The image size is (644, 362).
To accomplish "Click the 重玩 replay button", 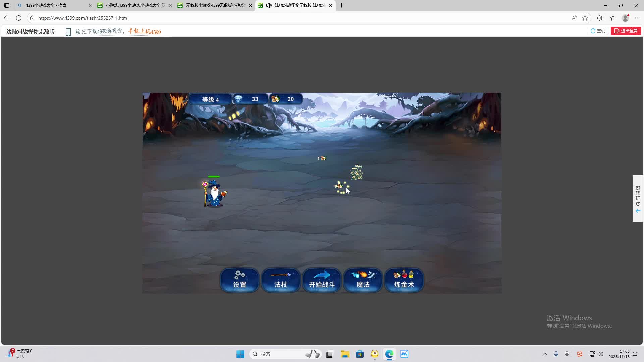I will (598, 31).
